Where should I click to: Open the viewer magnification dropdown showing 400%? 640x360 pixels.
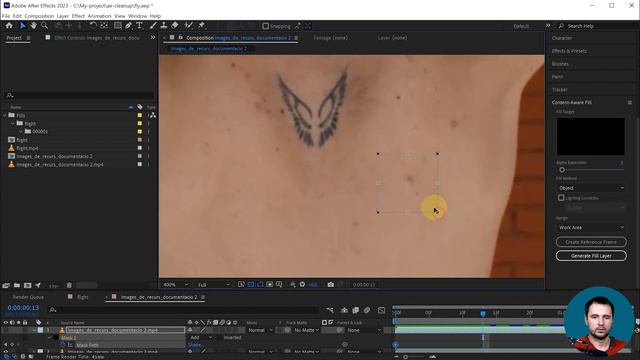(x=176, y=284)
